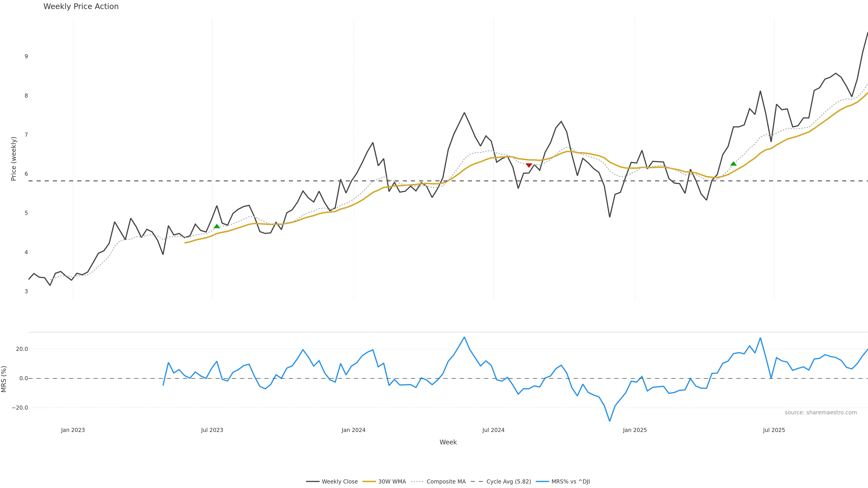This screenshot has width=868, height=488.
Task: Click the green up-triangle marker in 2025
Action: point(733,164)
